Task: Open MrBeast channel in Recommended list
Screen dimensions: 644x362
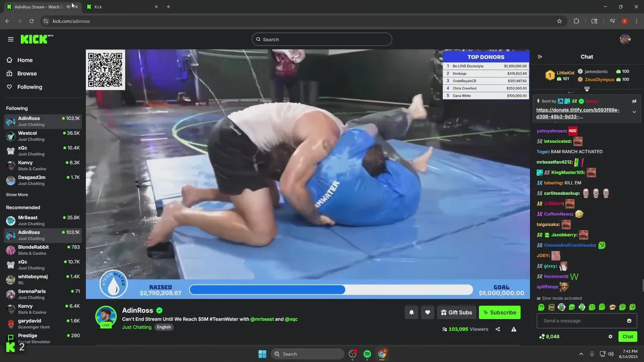Action: 43,220
